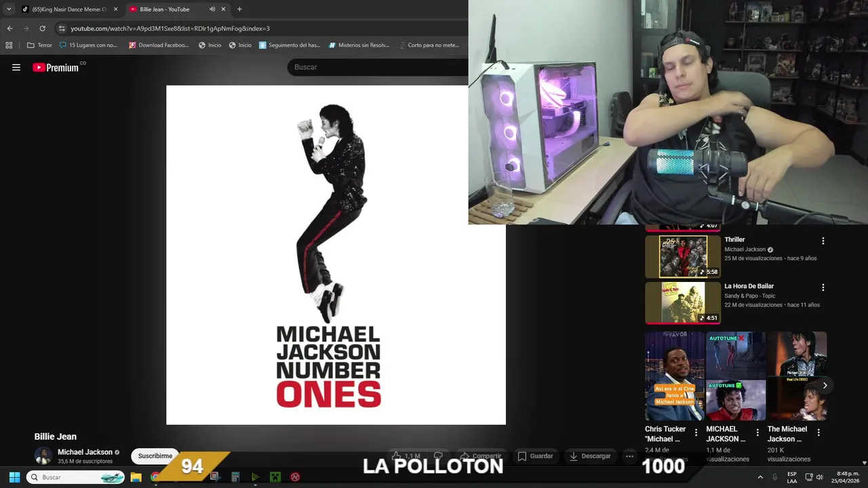Image resolution: width=868 pixels, height=488 pixels.
Task: Open options for MICHAEL JACKSON short
Action: [757, 432]
